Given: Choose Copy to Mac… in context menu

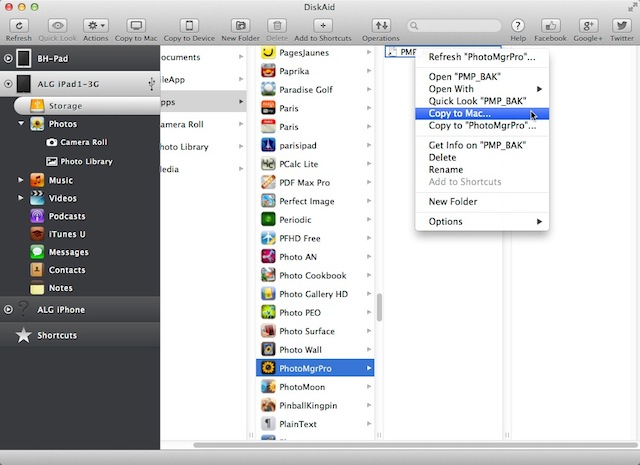Looking at the screenshot, I should (482, 113).
